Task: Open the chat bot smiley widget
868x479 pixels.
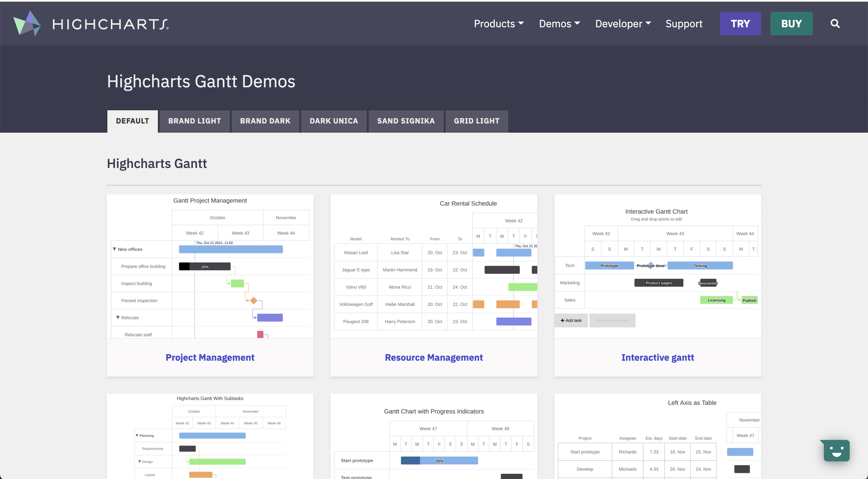Action: [836, 451]
